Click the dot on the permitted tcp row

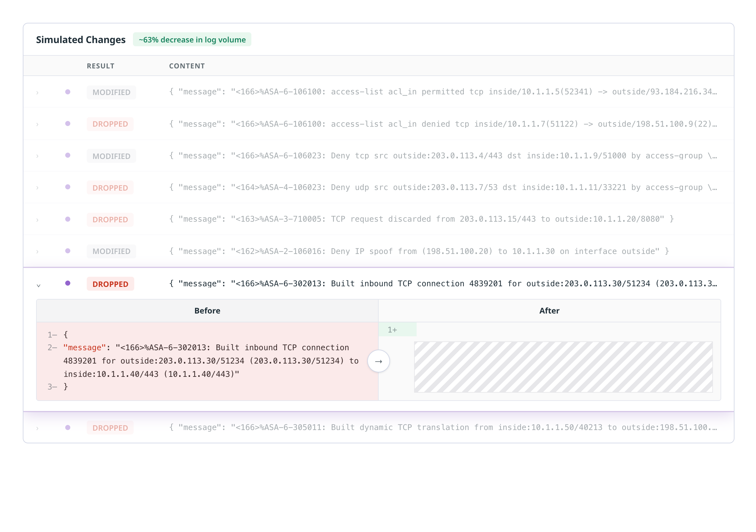68,92
